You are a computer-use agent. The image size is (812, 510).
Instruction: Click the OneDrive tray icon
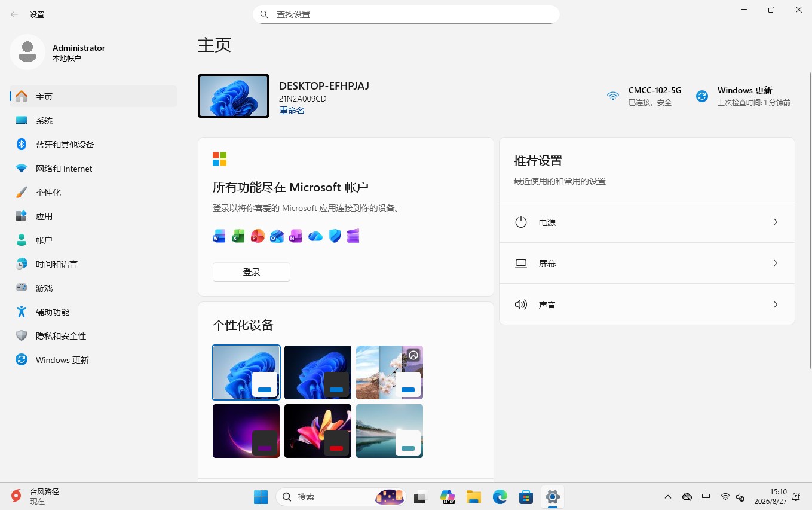[687, 497]
